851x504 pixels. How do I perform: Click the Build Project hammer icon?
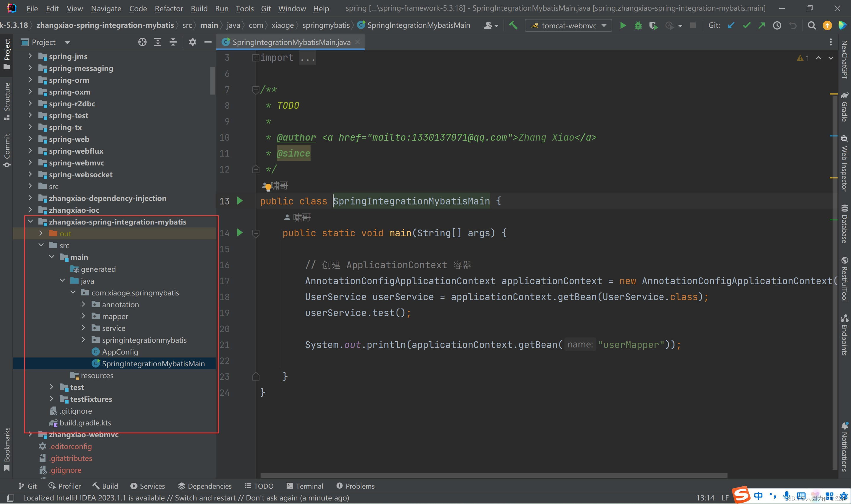[513, 25]
